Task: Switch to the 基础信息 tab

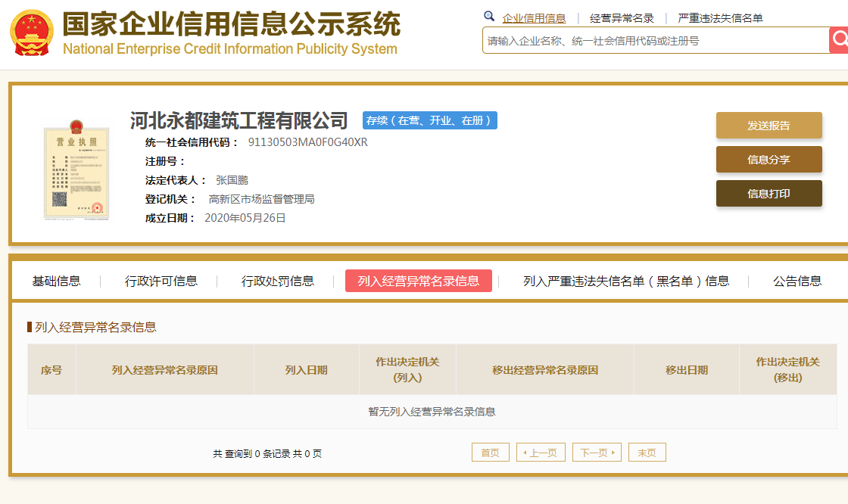Action: point(56,282)
